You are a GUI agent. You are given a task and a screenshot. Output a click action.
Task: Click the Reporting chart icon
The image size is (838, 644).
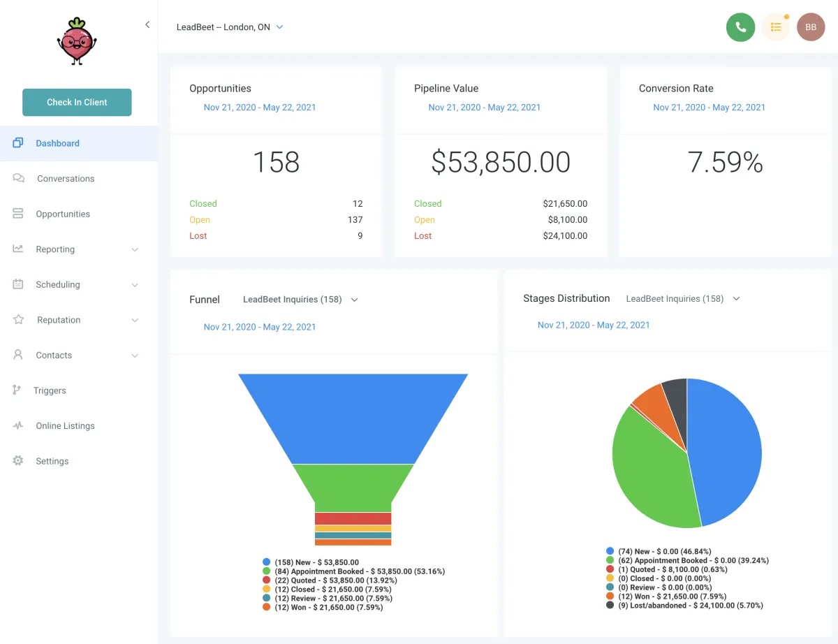[18, 249]
